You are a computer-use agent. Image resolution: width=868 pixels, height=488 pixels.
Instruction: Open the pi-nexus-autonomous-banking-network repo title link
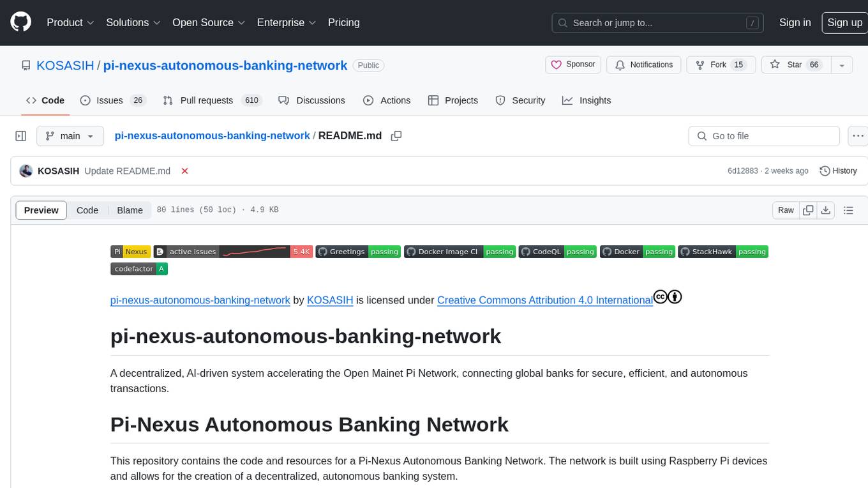225,65
